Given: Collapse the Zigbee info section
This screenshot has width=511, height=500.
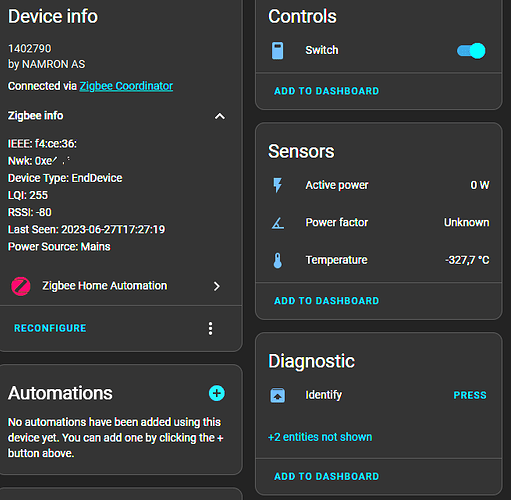Looking at the screenshot, I should click(220, 116).
